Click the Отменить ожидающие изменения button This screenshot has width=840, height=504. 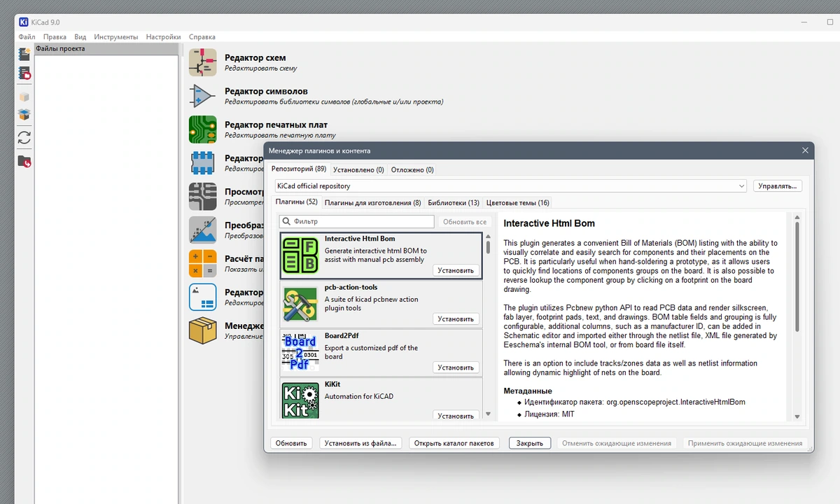click(x=617, y=443)
